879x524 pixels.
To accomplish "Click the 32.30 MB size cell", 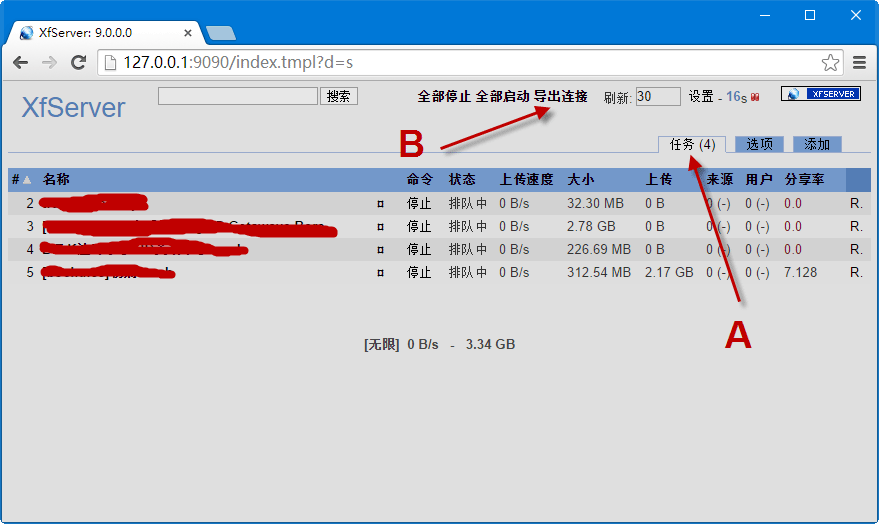I will (595, 203).
